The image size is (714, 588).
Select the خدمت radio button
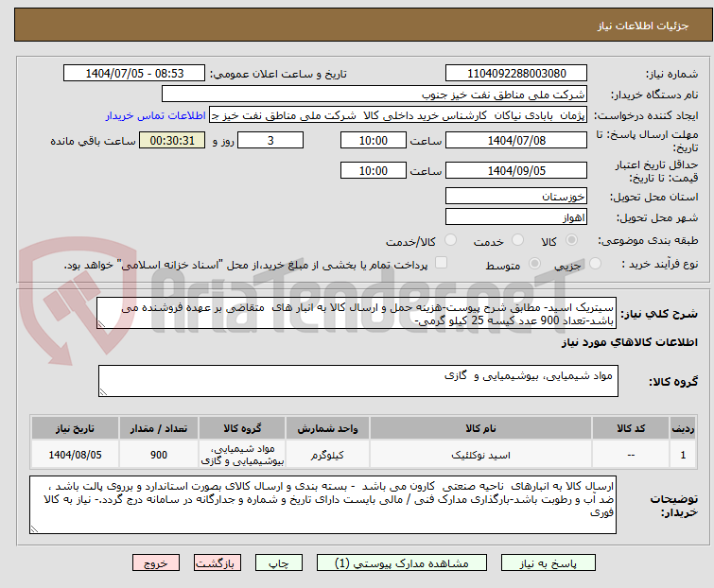[473, 241]
